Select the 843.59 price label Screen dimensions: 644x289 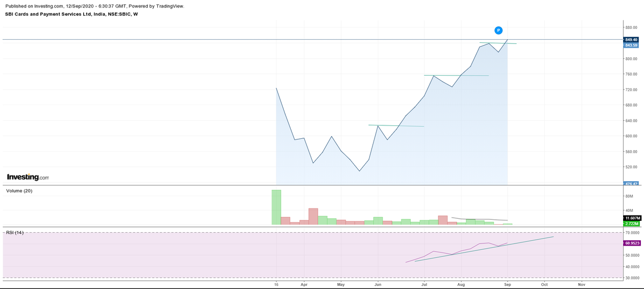pos(631,45)
